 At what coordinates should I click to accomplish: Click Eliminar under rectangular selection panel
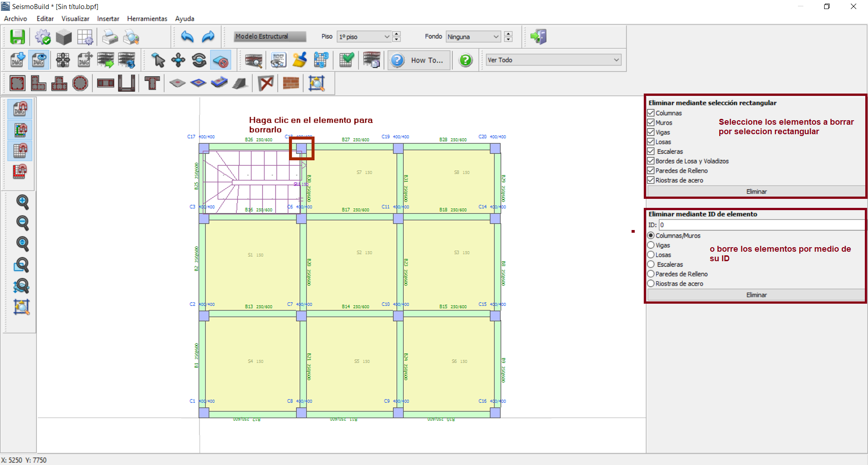click(x=756, y=192)
